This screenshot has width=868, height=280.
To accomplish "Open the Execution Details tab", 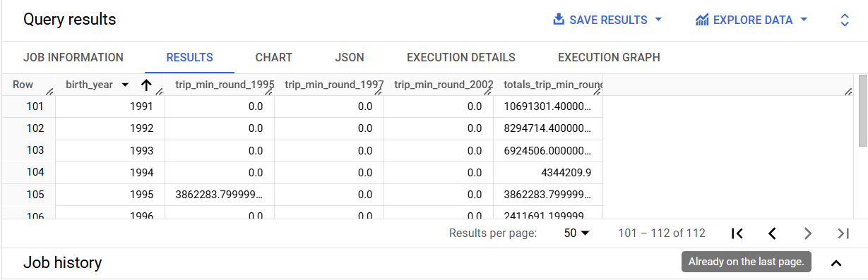I will tap(461, 58).
